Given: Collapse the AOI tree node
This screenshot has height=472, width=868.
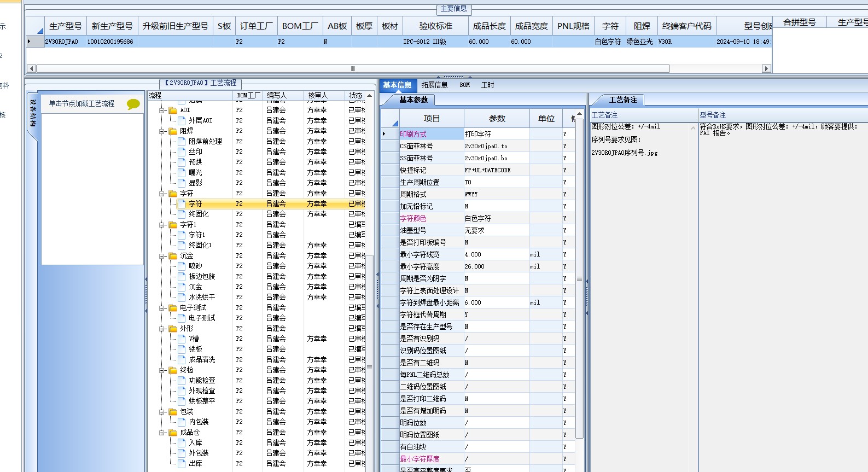Looking at the screenshot, I should [162, 110].
